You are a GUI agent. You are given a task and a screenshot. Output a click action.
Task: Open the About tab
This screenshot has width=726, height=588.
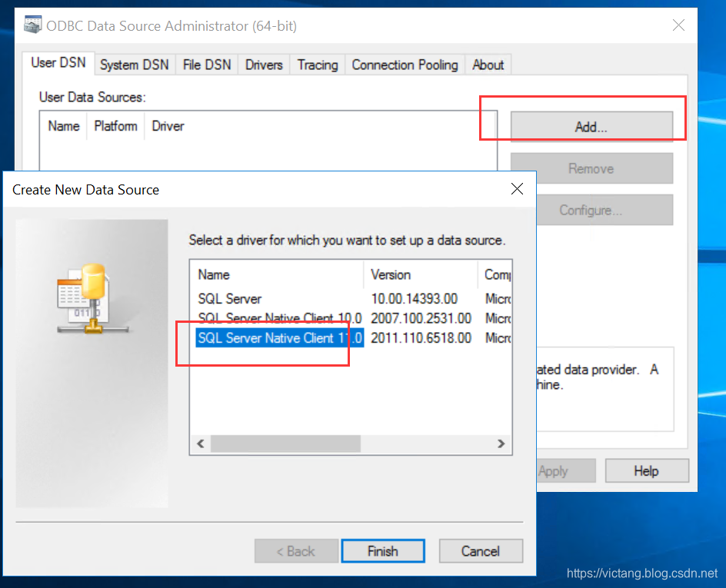tap(488, 65)
